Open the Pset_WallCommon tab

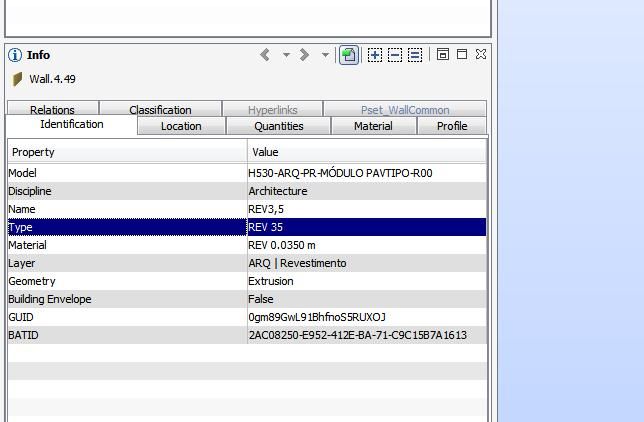point(405,110)
